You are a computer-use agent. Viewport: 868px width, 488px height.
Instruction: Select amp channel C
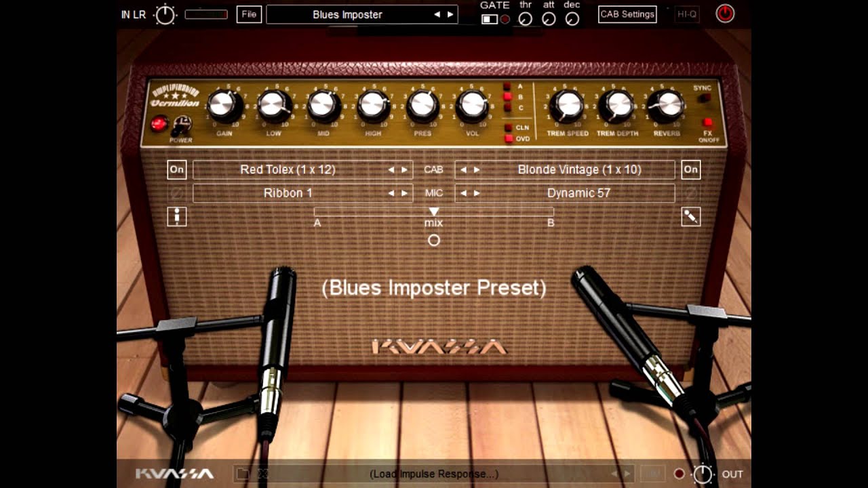coord(507,107)
